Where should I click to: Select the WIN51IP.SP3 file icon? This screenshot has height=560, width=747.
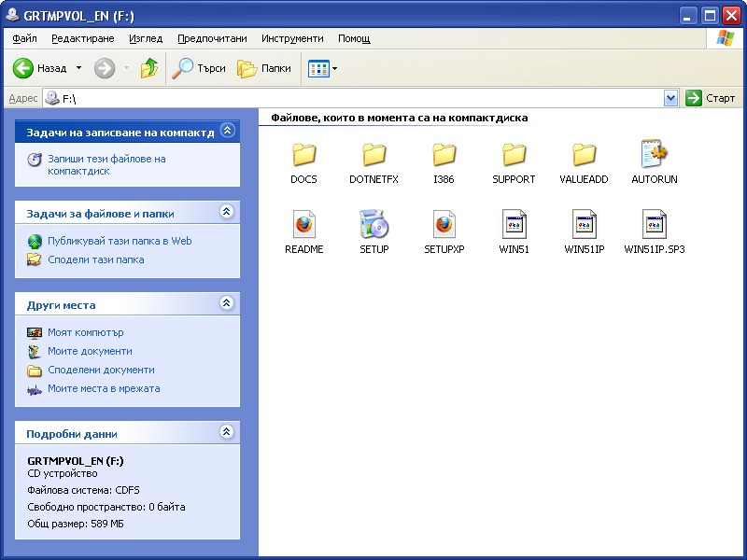[655, 224]
